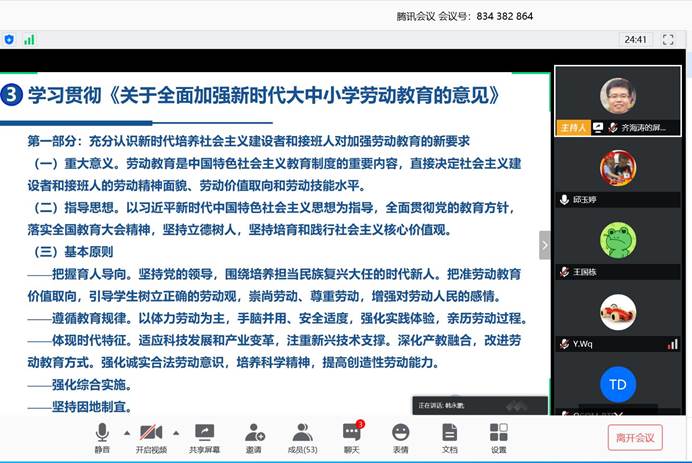Image resolution: width=692 pixels, height=463 pixels.
Task: Mute the microphone with 静音 button
Action: (101, 436)
